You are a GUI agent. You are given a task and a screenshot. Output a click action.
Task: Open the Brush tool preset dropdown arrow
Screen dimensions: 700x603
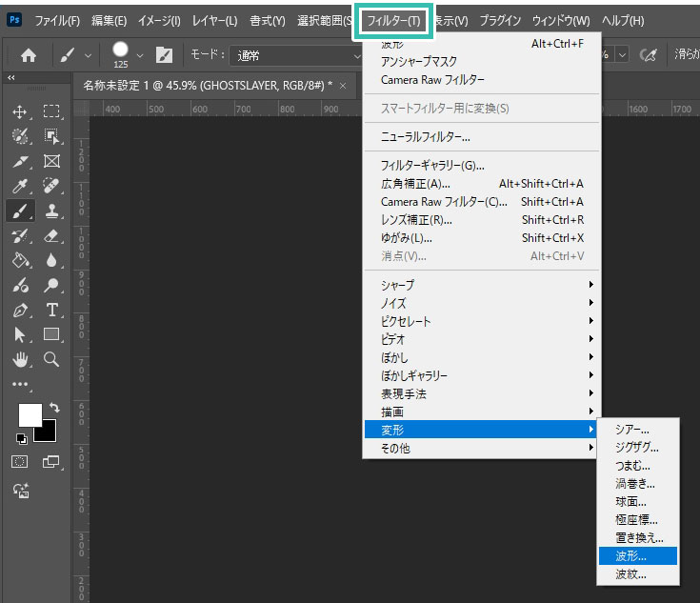click(88, 56)
